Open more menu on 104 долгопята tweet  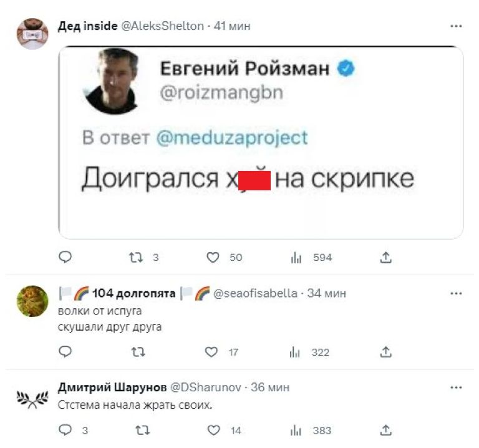tap(456, 293)
